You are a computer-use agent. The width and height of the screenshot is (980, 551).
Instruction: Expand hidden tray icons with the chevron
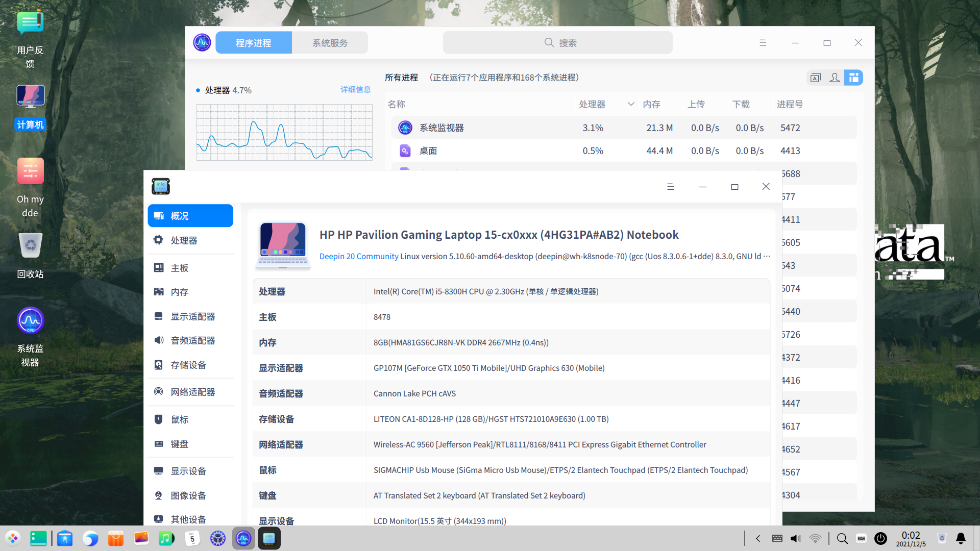[757, 538]
